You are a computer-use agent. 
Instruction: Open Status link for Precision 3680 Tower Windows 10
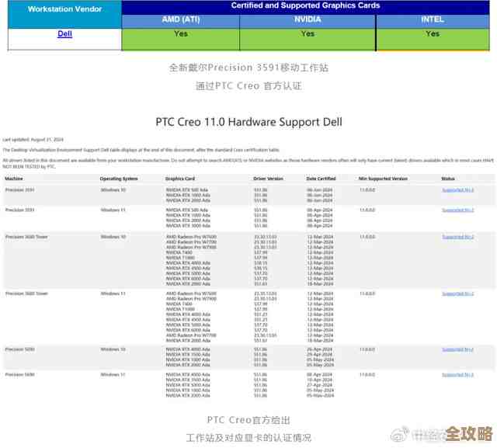pos(457,237)
